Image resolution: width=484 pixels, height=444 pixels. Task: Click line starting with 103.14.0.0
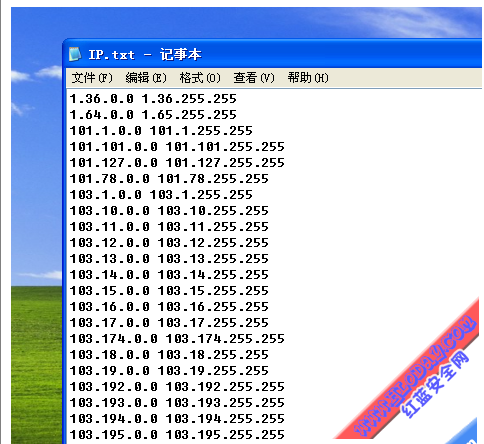coord(169,275)
